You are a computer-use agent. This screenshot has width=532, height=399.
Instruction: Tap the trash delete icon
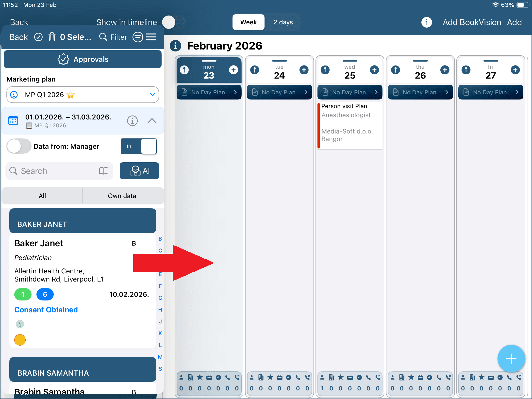(x=52, y=37)
